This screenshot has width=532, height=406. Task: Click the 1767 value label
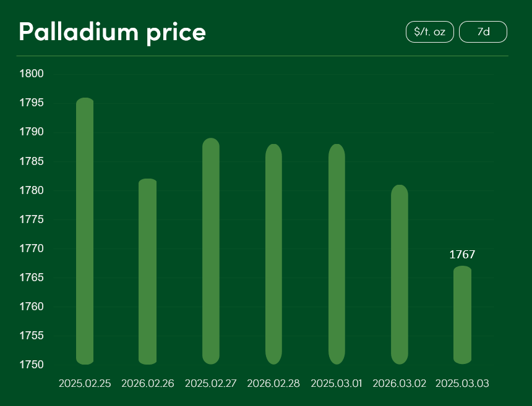(x=462, y=255)
